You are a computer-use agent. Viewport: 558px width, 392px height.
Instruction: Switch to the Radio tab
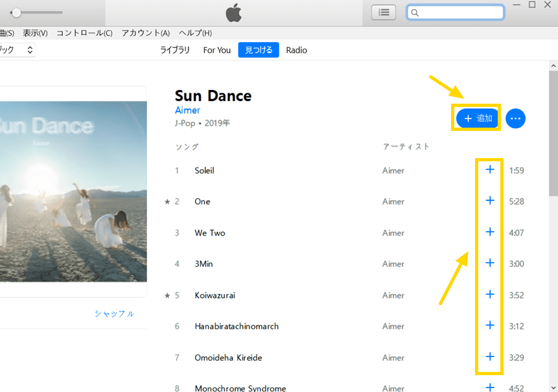pyautogui.click(x=296, y=50)
